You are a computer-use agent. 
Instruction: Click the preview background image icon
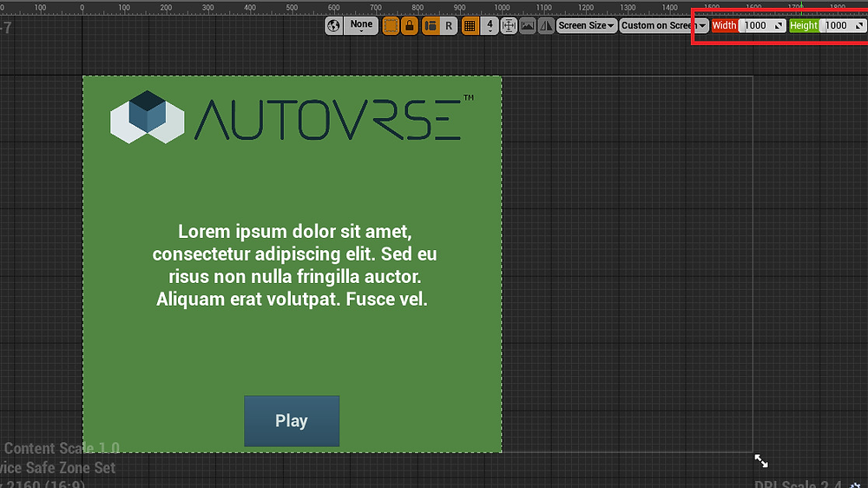tap(528, 25)
